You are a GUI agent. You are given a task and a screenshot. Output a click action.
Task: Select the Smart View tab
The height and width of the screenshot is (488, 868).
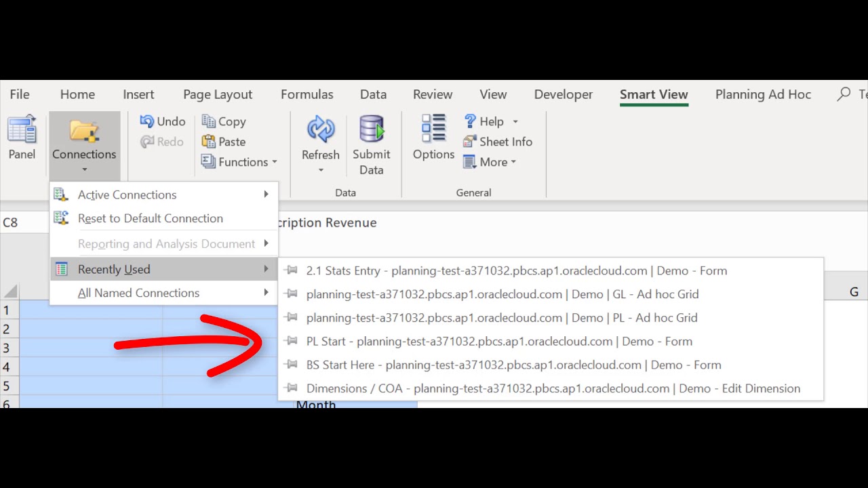click(654, 94)
